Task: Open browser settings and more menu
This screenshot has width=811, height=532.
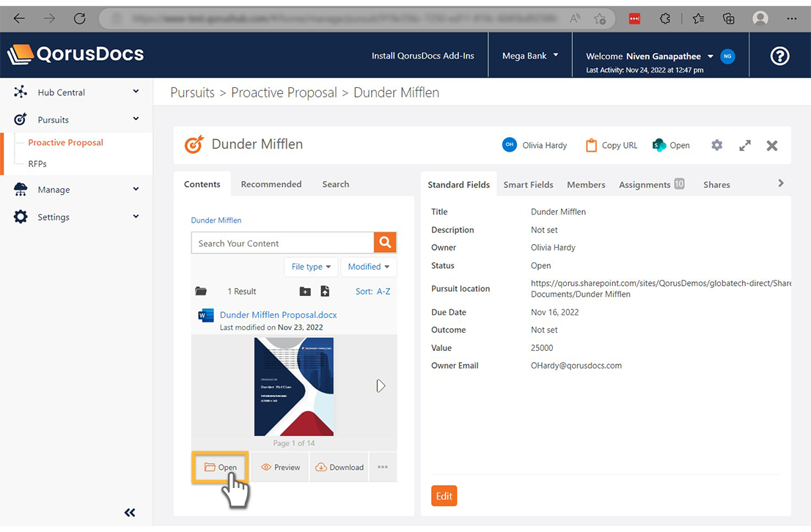Action: click(791, 18)
